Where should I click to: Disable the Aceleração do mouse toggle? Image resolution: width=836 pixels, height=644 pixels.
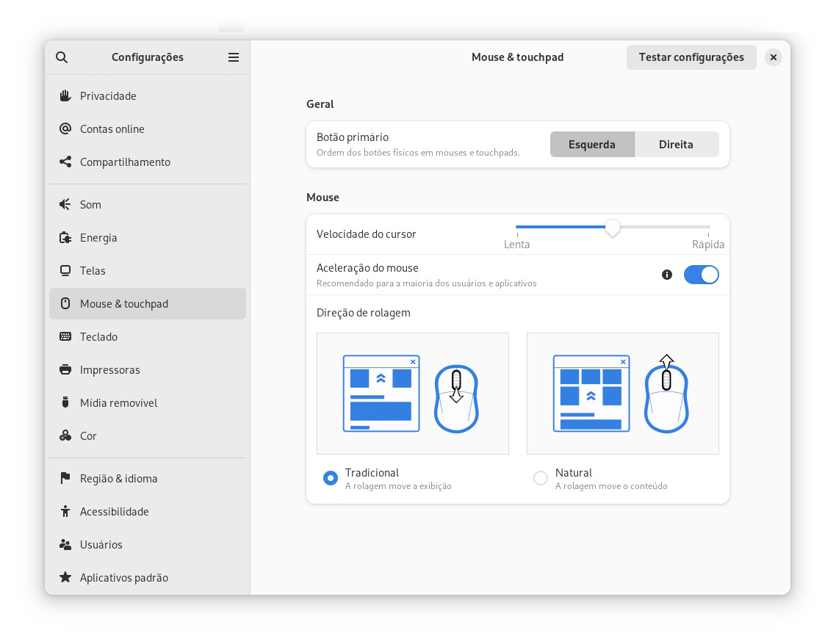tap(701, 274)
